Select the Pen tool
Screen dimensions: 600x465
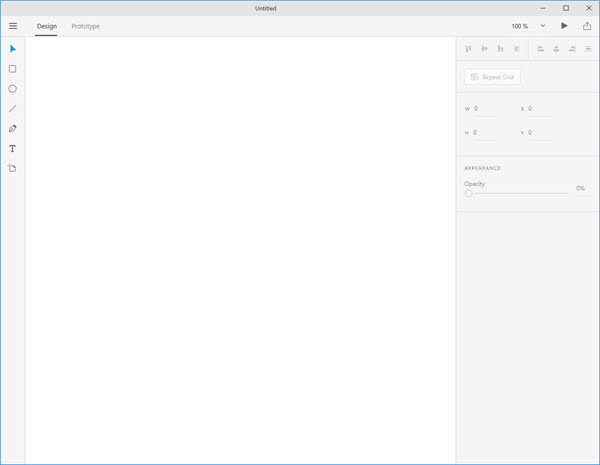13,129
